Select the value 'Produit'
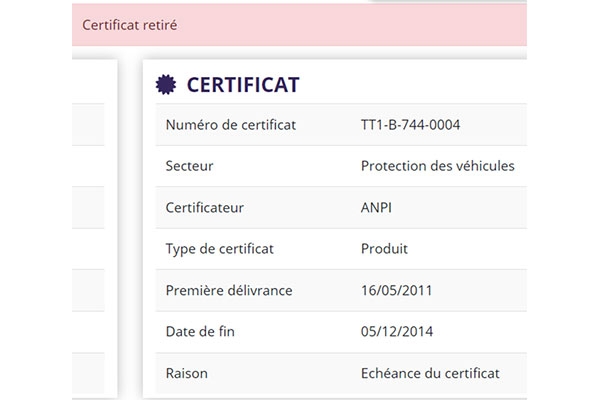The width and height of the screenshot is (600, 400). pyautogui.click(x=384, y=249)
